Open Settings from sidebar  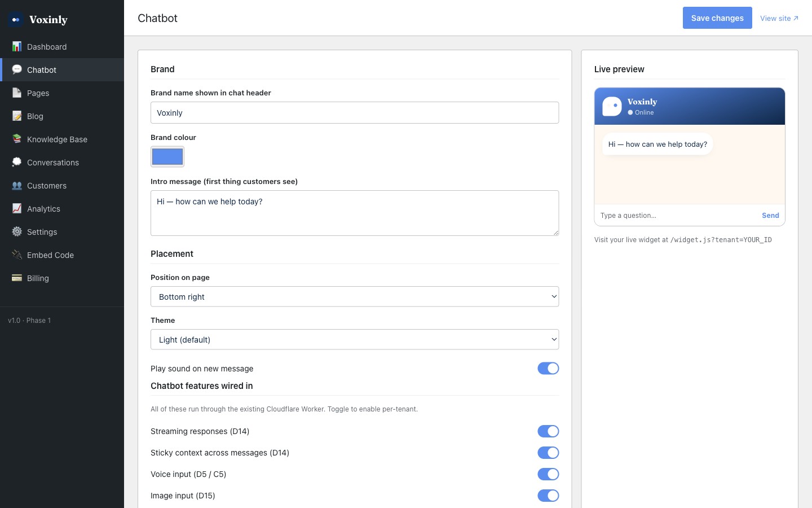point(62,232)
